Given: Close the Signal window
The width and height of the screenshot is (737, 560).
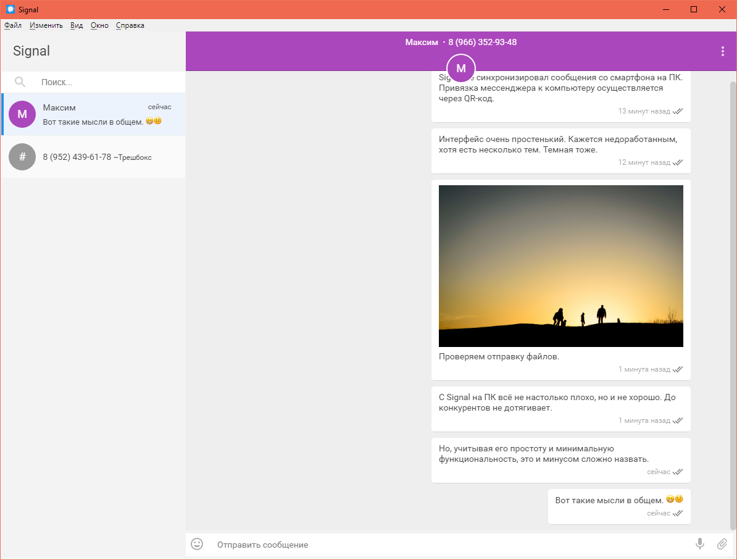Looking at the screenshot, I should [722, 9].
